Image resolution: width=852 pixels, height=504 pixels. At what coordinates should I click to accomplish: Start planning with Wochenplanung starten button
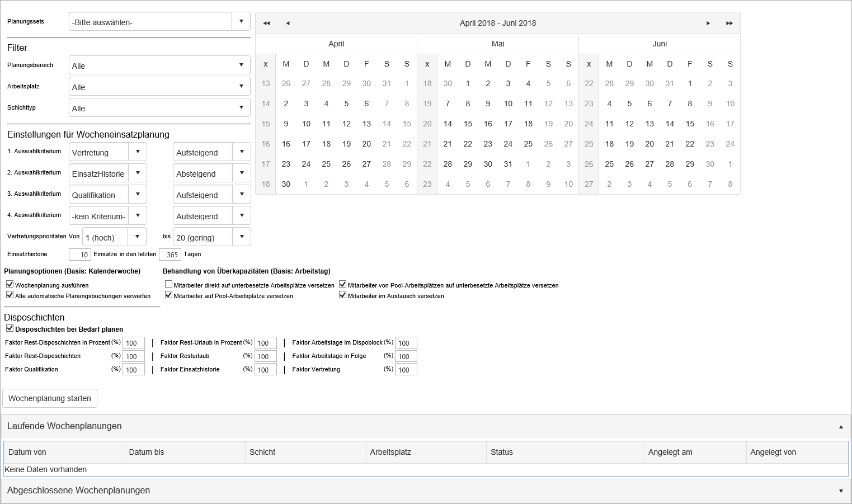click(x=50, y=398)
